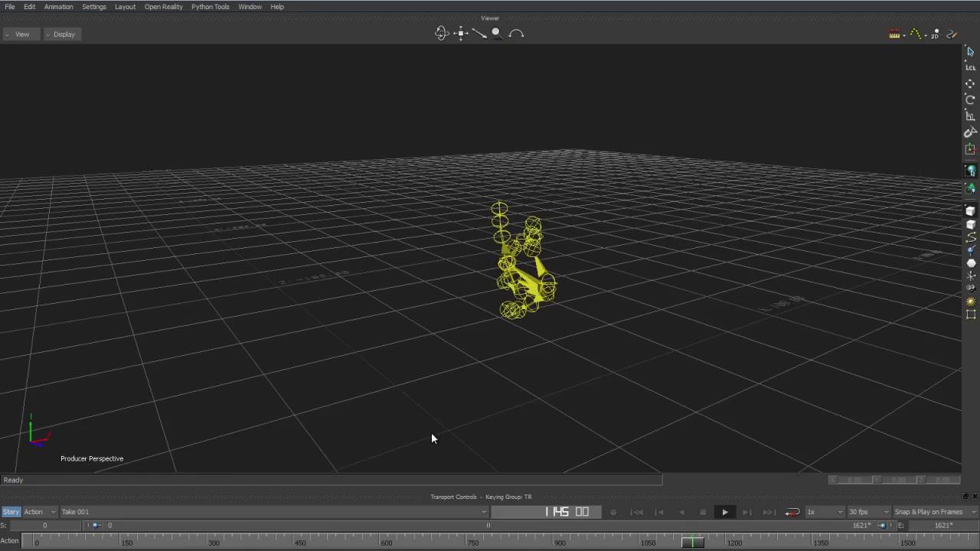Toggle the Story mode button
Image resolution: width=980 pixels, height=551 pixels.
11,512
